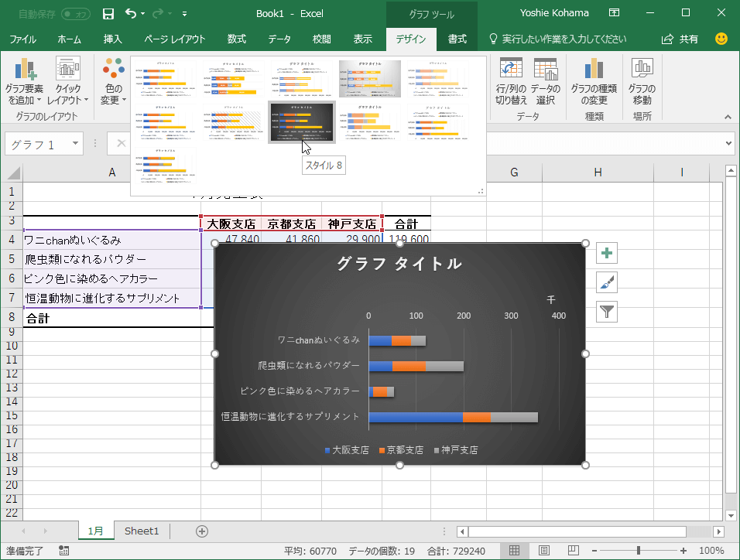This screenshot has height=560, width=740.
Task: Open the 書式 ribbon tab
Action: tap(457, 39)
